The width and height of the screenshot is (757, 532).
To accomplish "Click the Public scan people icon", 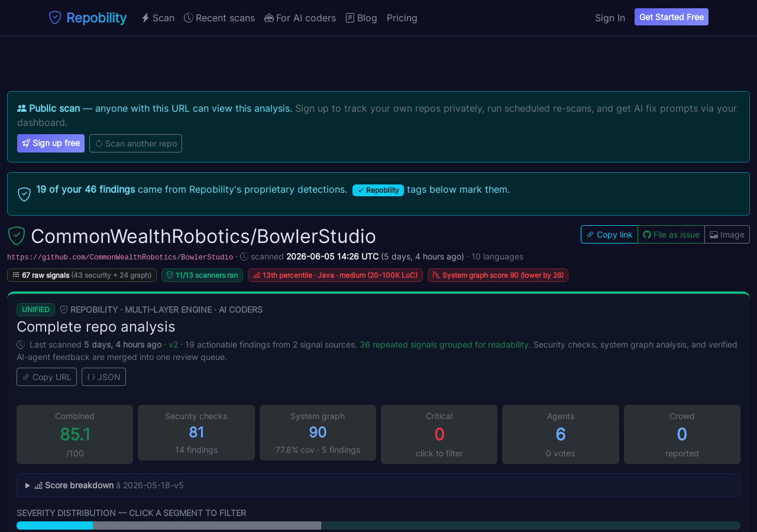I will [x=22, y=108].
